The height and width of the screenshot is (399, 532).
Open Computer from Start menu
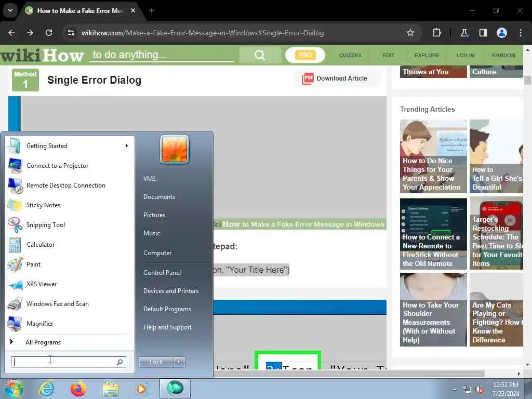(x=157, y=253)
